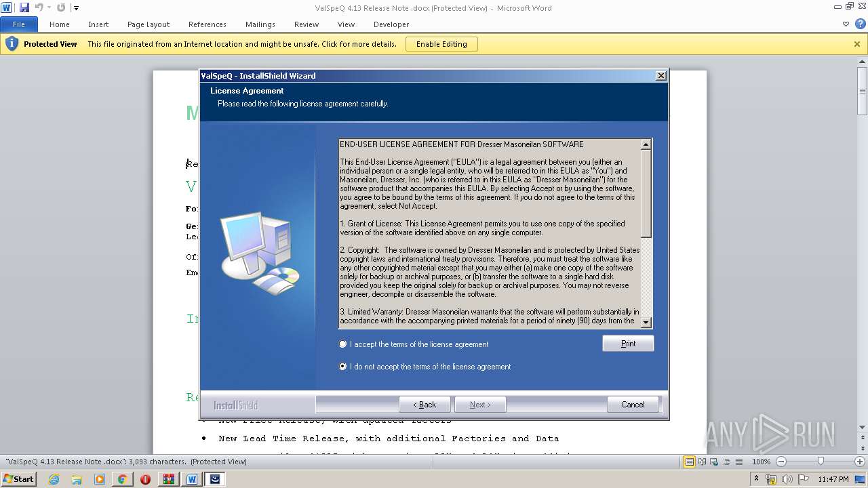Click the Word application icon in the title bar
Screen dimensions: 868x488
coord(7,7)
